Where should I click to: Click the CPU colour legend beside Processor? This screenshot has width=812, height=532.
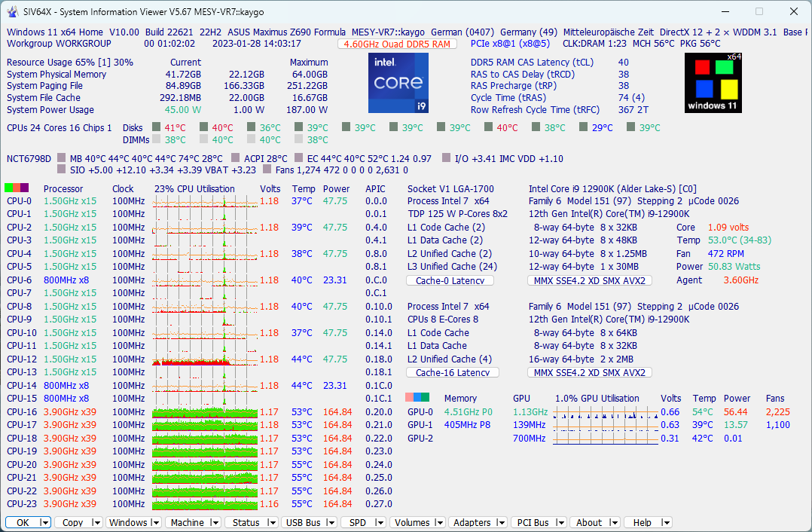point(17,188)
